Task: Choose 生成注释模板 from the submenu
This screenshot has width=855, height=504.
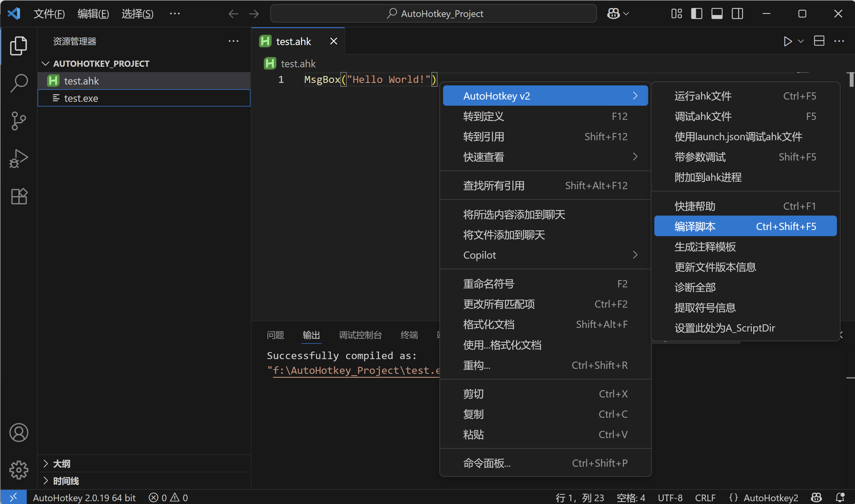Action: click(x=745, y=246)
